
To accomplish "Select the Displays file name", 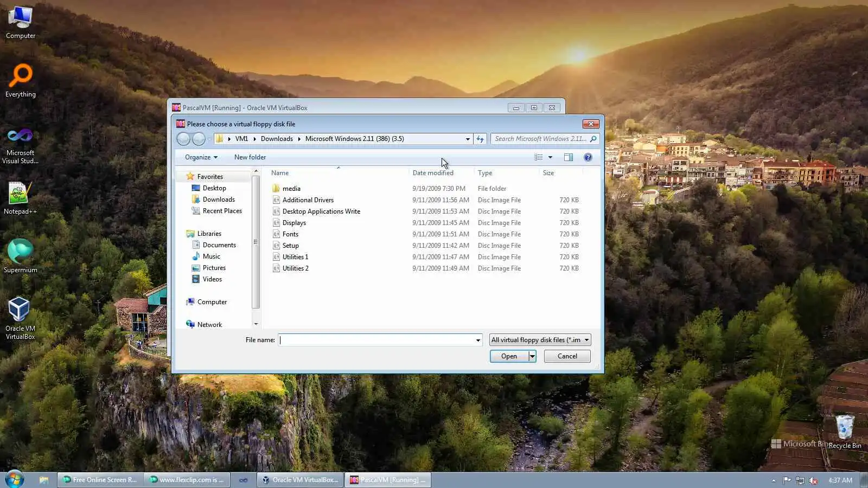I will click(294, 223).
